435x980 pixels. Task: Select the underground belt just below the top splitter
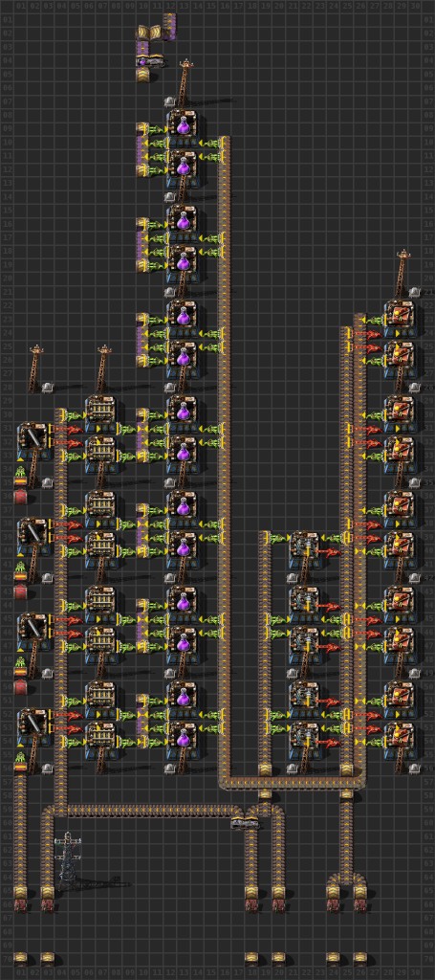coord(143,75)
